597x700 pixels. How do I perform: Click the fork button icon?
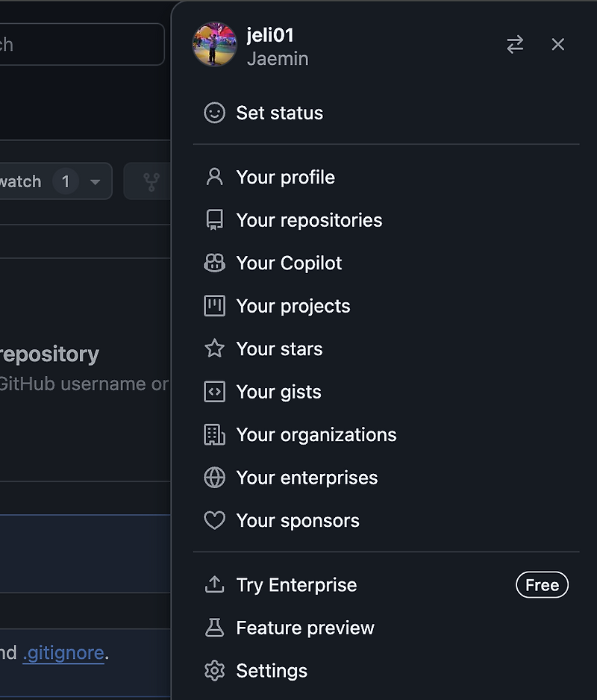coord(151,181)
